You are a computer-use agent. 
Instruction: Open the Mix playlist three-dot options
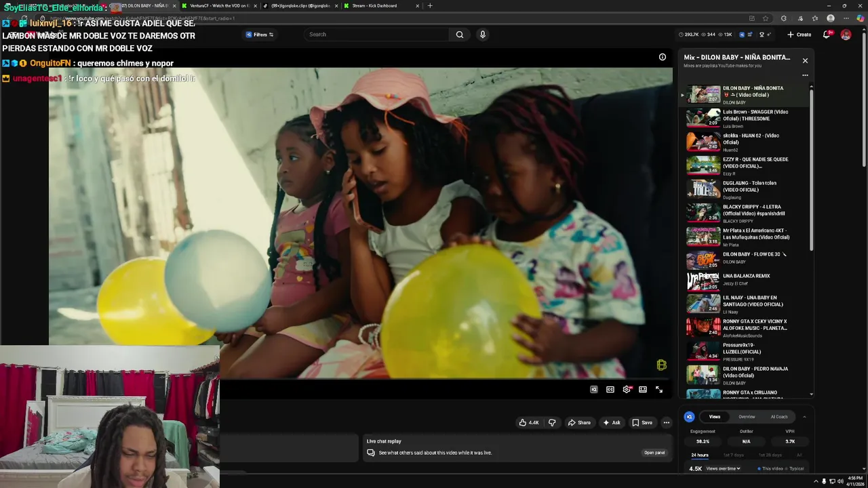tap(805, 75)
